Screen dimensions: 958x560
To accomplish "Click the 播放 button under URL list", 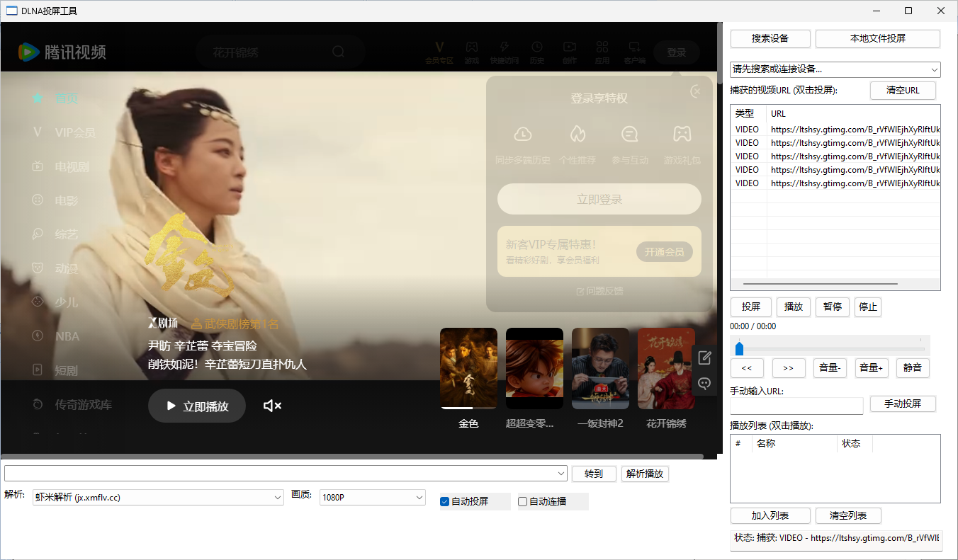I will tap(794, 307).
